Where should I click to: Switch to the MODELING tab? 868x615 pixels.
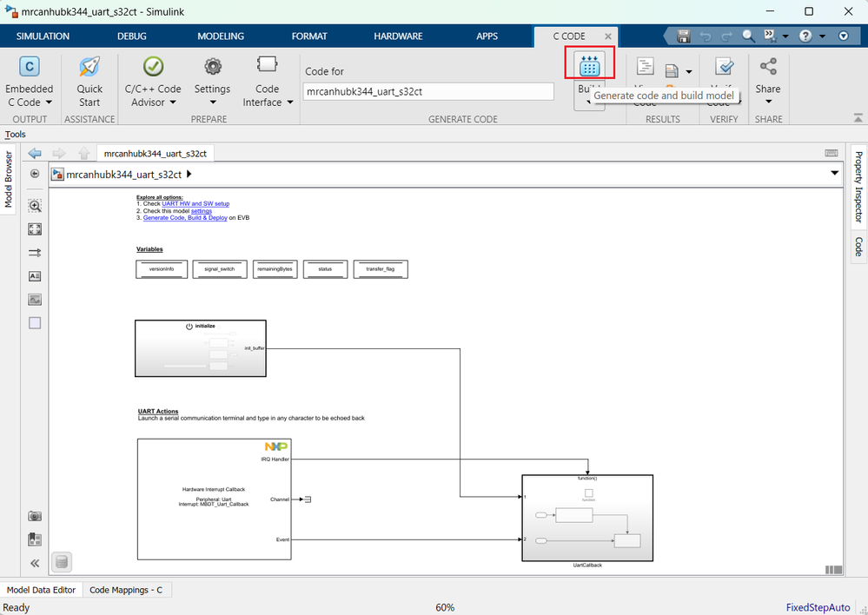pyautogui.click(x=221, y=36)
